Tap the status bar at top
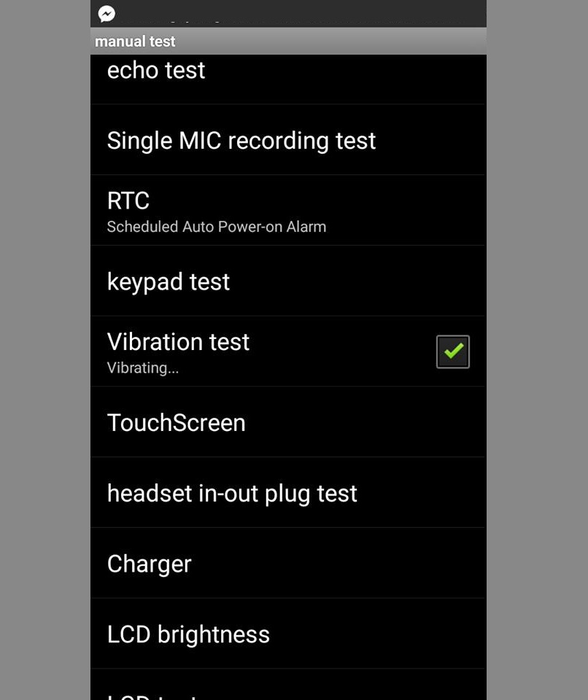588x700 pixels. coord(288,13)
